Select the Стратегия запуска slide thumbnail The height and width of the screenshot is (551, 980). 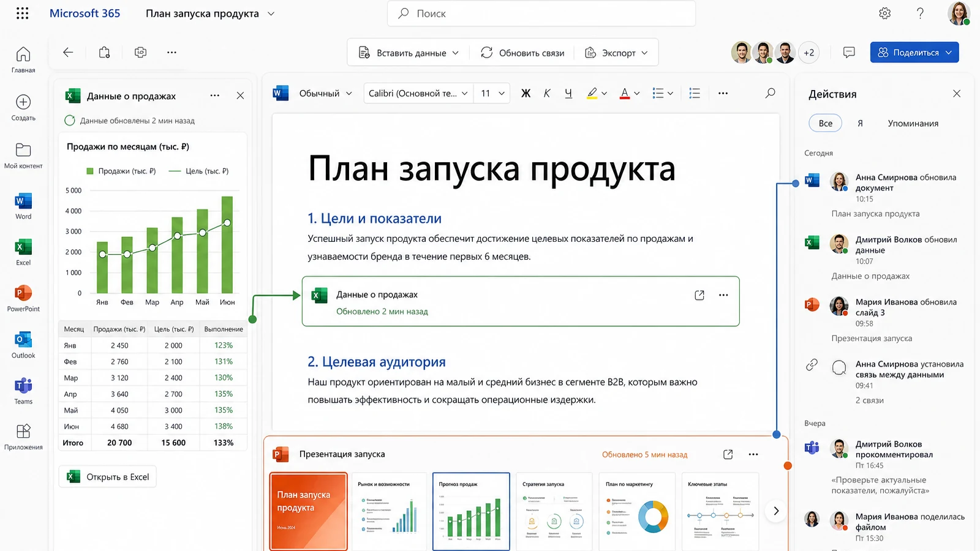click(554, 511)
